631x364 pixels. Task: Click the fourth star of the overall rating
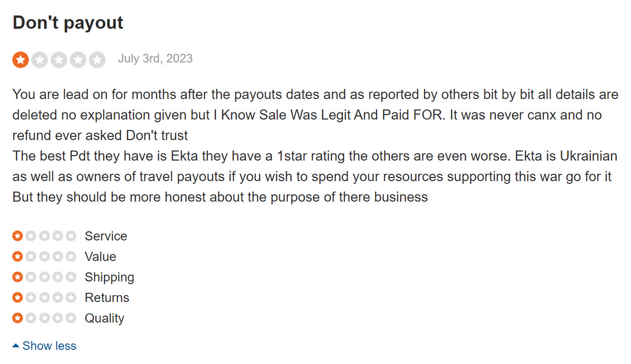pos(77,60)
